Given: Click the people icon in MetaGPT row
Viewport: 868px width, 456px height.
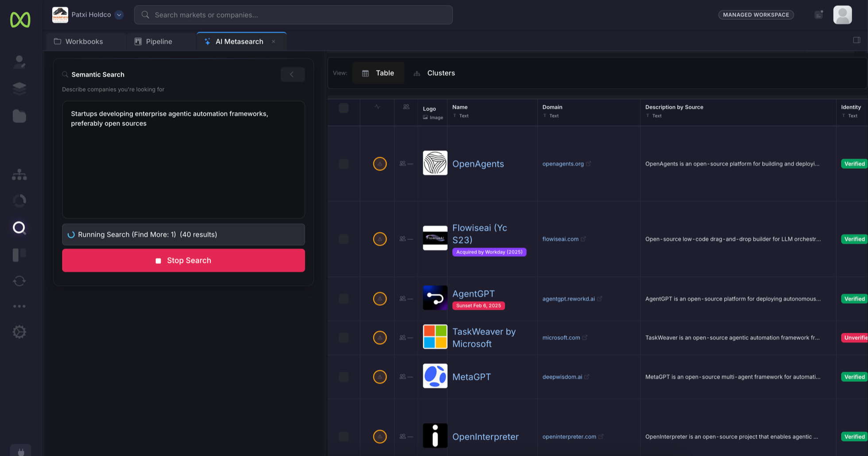Looking at the screenshot, I should [x=403, y=377].
